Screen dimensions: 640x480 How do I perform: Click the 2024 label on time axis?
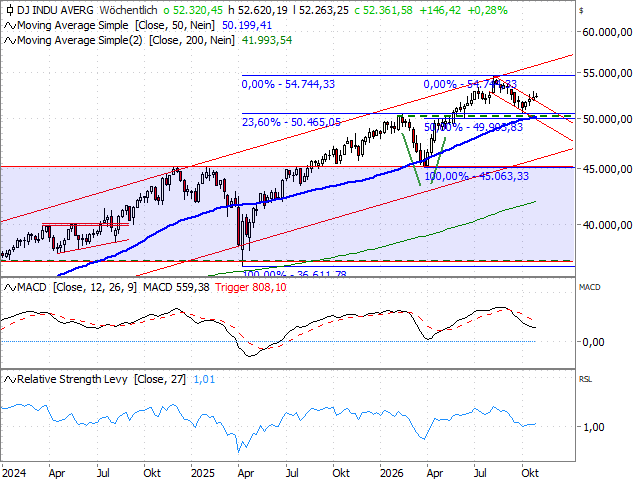tap(14, 473)
